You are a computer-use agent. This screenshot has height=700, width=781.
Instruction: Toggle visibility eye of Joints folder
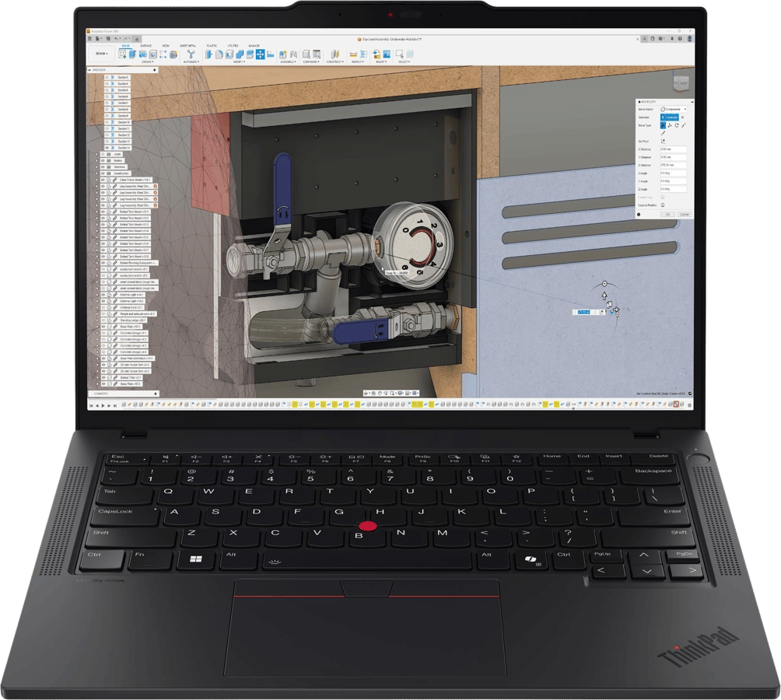click(x=103, y=154)
